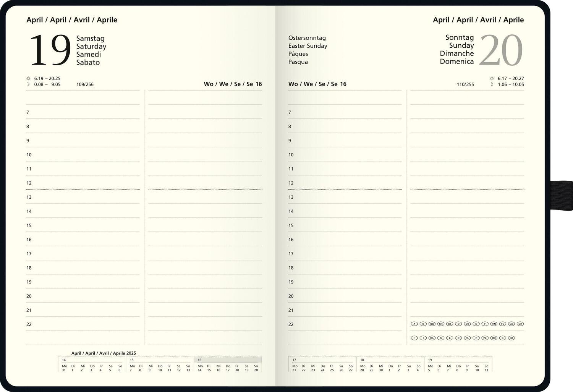The image size is (573, 392).
Task: Click week label Wo / We / Se / Se 16 on the Sunday page
Action: point(317,84)
